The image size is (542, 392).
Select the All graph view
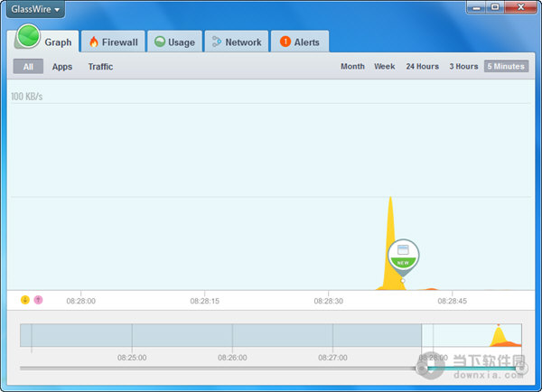(28, 66)
